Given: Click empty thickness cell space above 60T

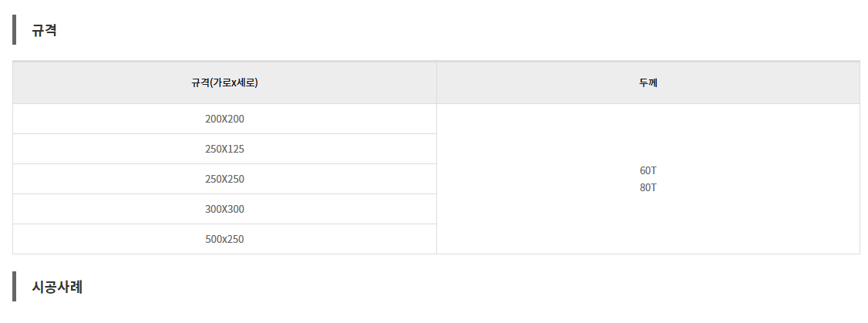Looking at the screenshot, I should (648, 131).
